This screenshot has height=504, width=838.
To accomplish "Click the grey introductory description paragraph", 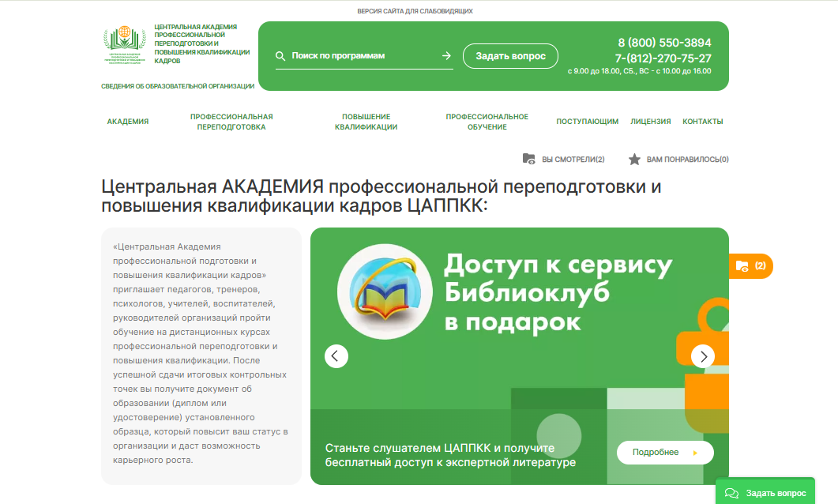I will pos(201,353).
